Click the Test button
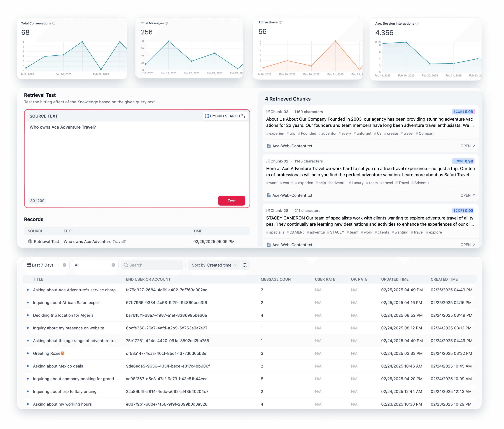This screenshot has height=429, width=504. click(232, 201)
